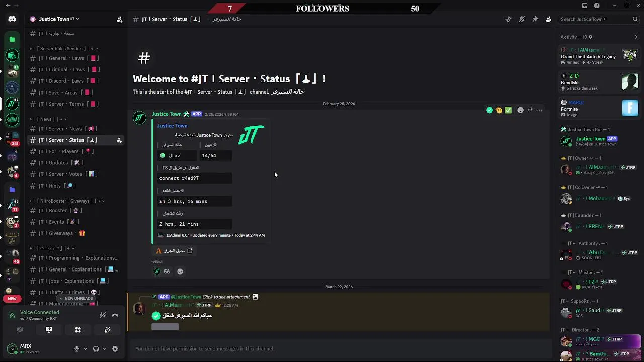The width and height of the screenshot is (644, 362).
Task: Open the Justice Town server menu
Action: coord(59,19)
